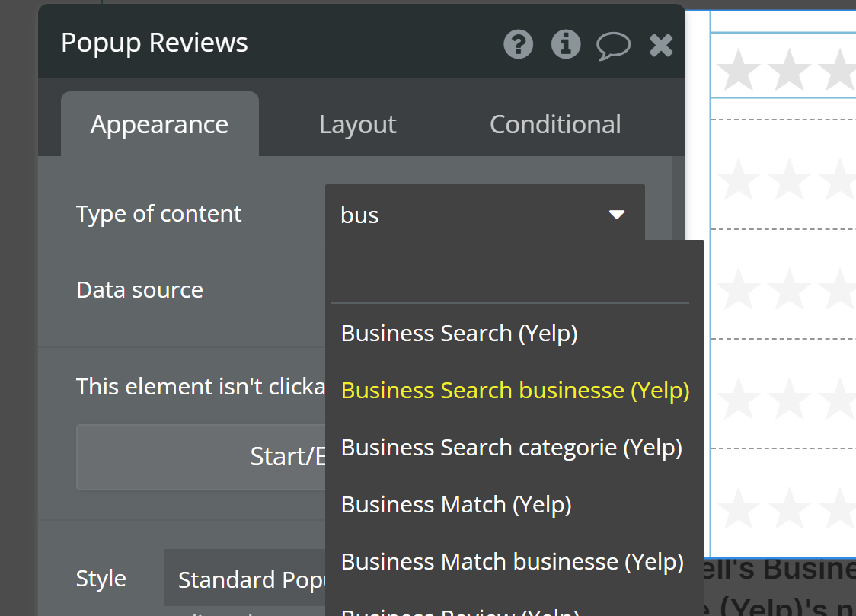This screenshot has width=856, height=616.
Task: Choose Business Match businesse (Yelp)
Action: pyautogui.click(x=512, y=562)
